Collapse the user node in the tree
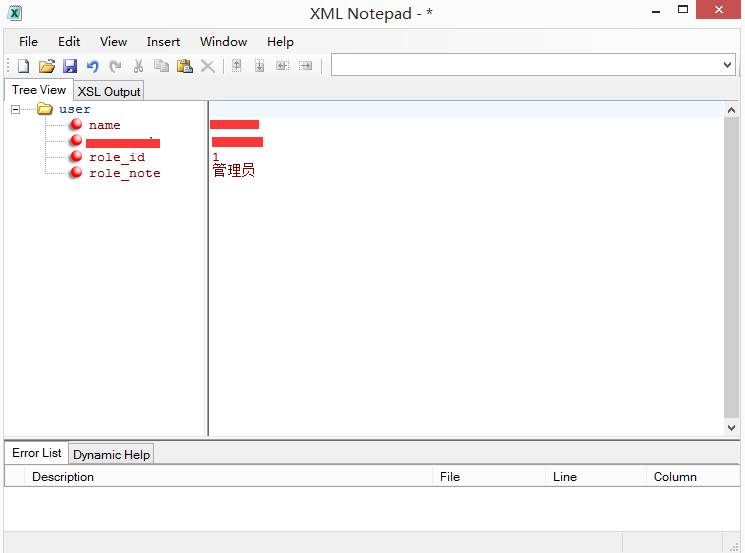The height and width of the screenshot is (553, 745). [16, 110]
